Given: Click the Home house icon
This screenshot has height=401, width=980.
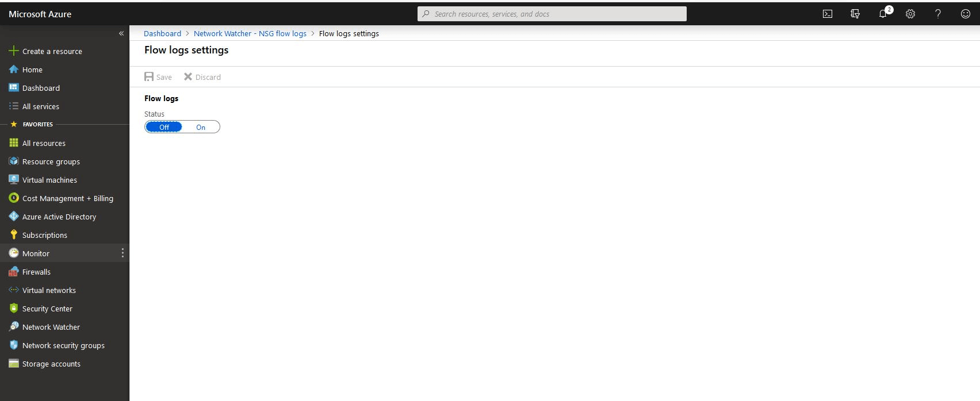Looking at the screenshot, I should pyautogui.click(x=14, y=69).
